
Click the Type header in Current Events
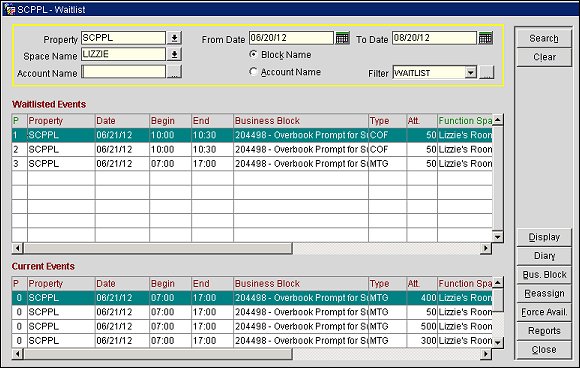click(x=388, y=284)
